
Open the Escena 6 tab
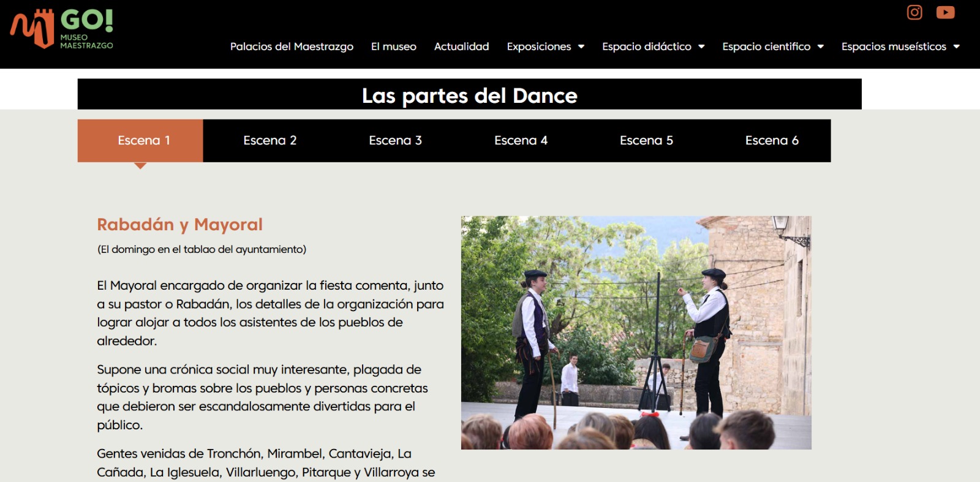pos(772,140)
